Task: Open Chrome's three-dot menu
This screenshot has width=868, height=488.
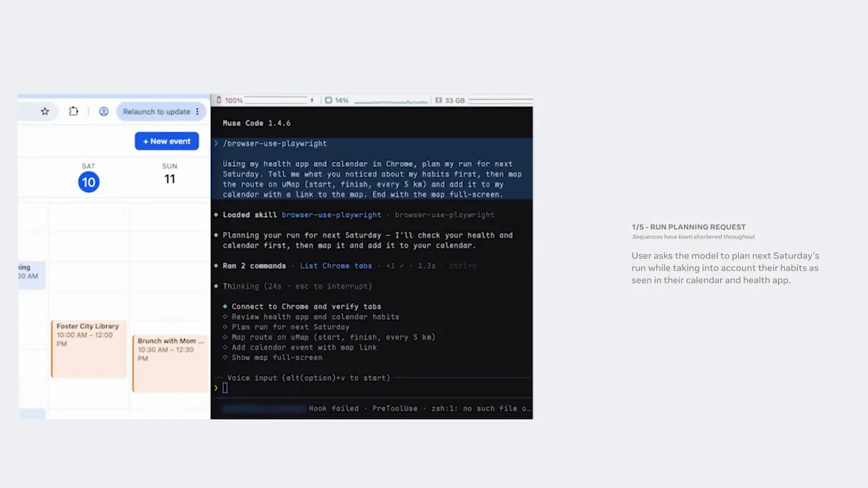Action: 197,112
